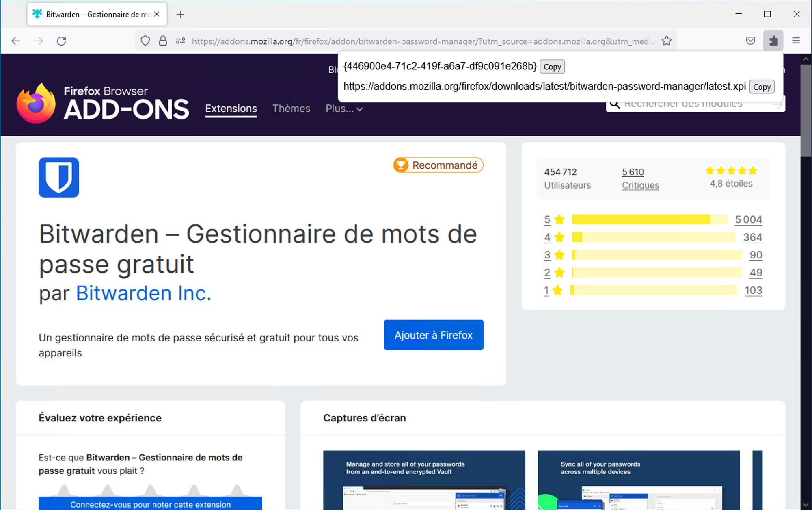Bookmark this page with the star icon
This screenshot has height=510, width=812.
(x=667, y=41)
